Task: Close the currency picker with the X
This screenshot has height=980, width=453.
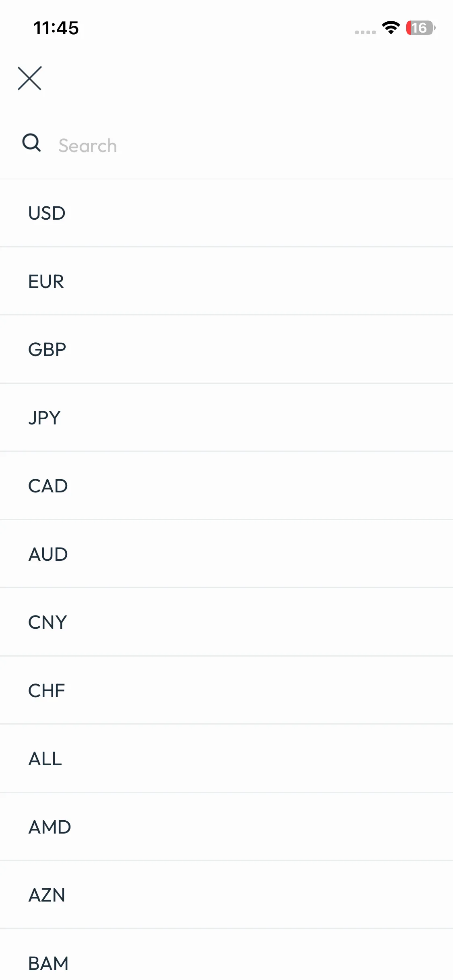Action: click(x=30, y=78)
